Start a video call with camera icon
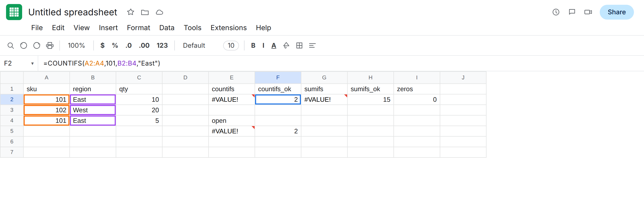The image size is (644, 216). point(588,12)
